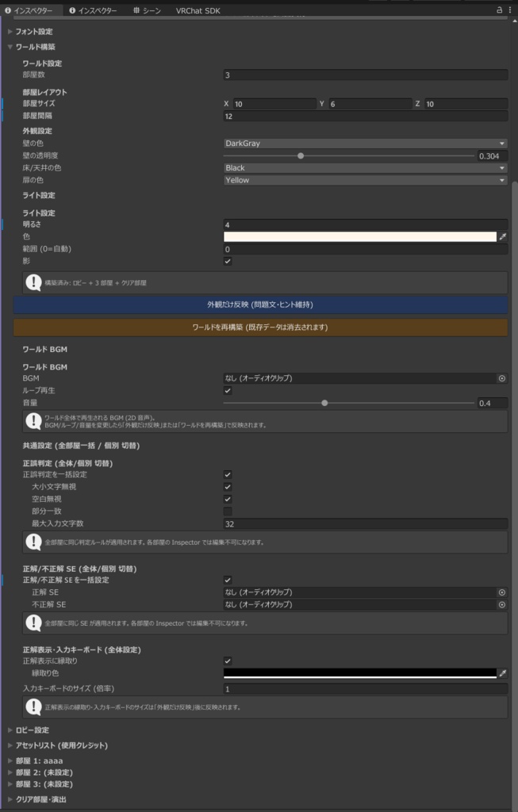Click the 部屋サイズ Z value field

tap(466, 104)
